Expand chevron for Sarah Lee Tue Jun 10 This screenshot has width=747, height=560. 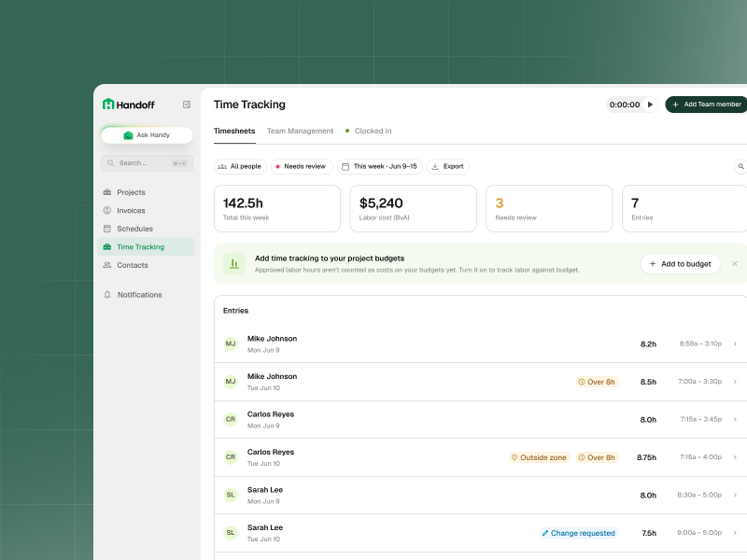pyautogui.click(x=735, y=533)
